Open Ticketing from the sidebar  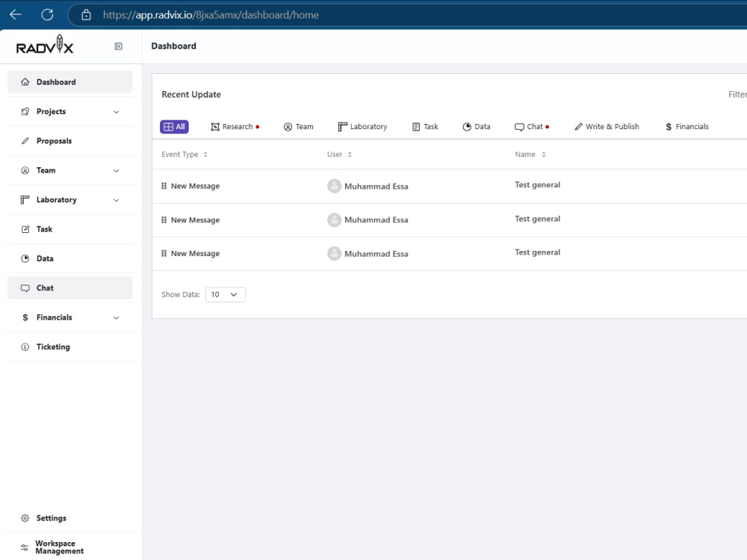click(70, 347)
